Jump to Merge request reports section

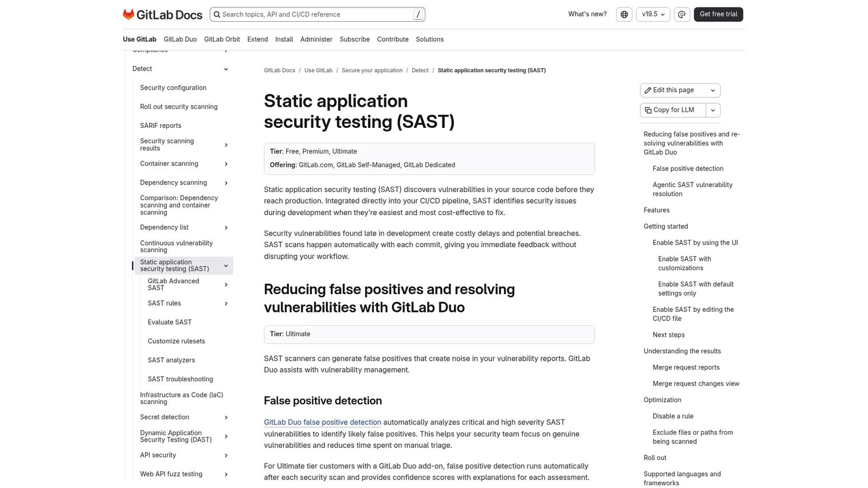point(686,368)
